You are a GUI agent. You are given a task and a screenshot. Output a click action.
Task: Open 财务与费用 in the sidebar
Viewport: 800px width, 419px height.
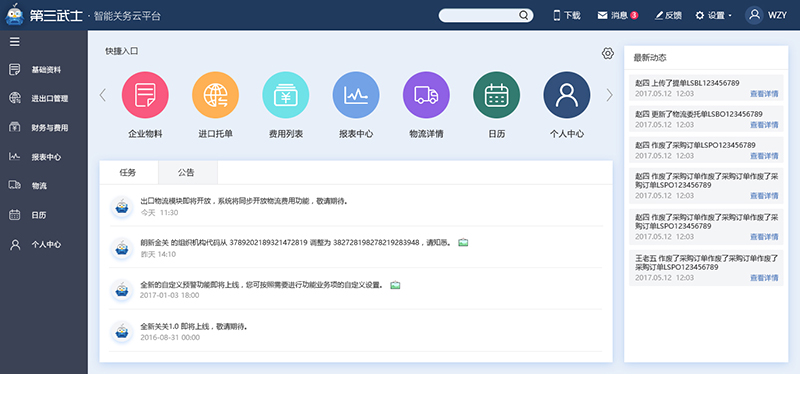49,127
